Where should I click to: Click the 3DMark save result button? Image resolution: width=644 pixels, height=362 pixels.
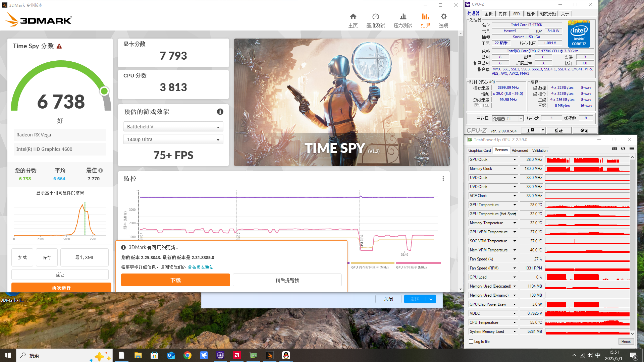point(47,257)
